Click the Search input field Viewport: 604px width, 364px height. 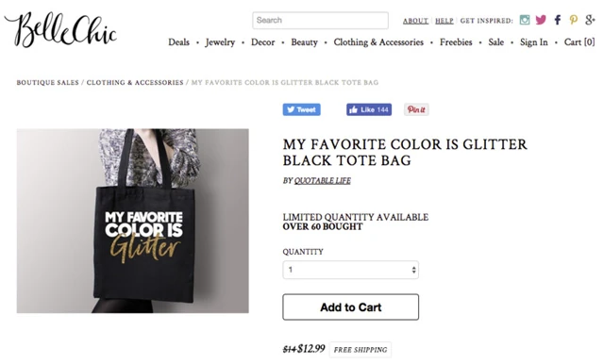(x=320, y=21)
